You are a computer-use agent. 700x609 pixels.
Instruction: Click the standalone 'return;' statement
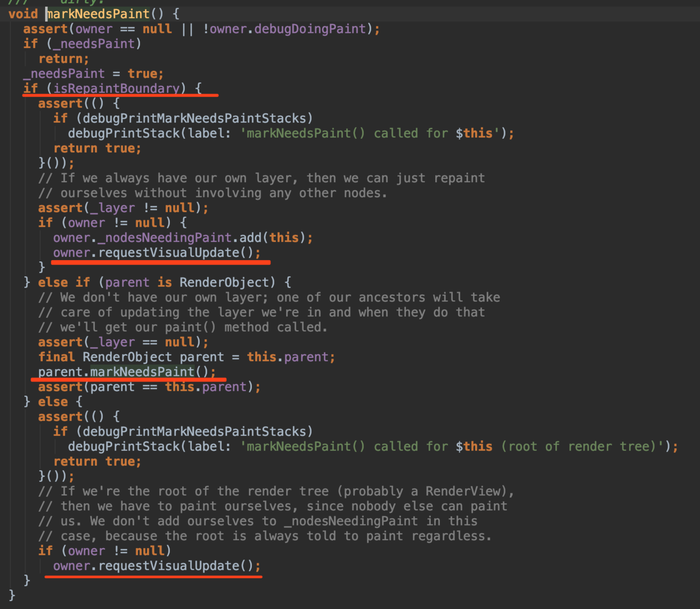[x=63, y=59]
